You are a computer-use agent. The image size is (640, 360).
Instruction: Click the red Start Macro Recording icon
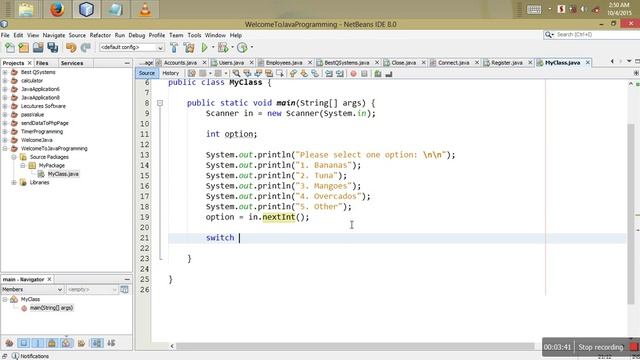point(353,73)
